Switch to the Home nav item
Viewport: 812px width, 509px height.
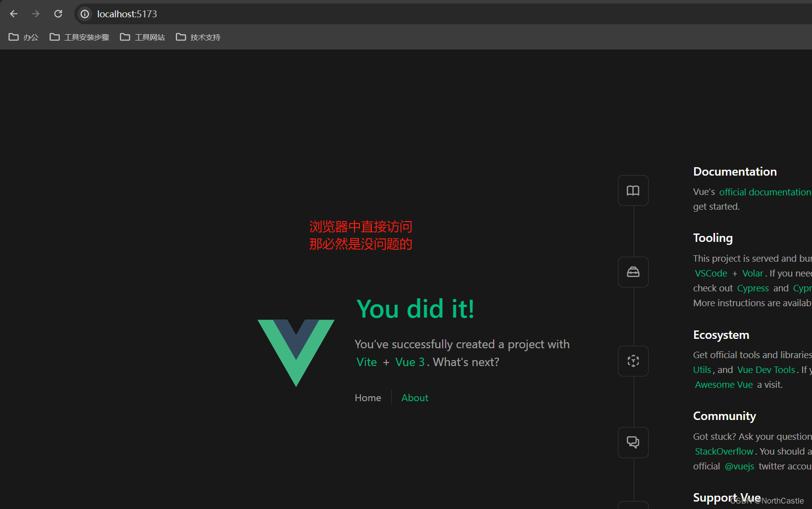point(368,398)
